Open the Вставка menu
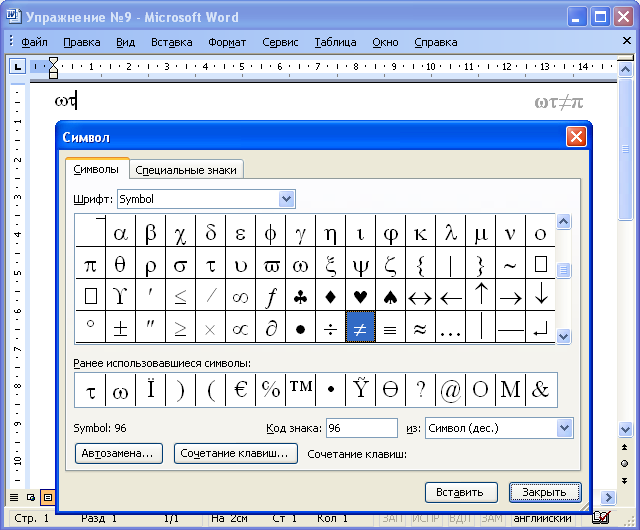The image size is (640, 530). click(x=171, y=42)
